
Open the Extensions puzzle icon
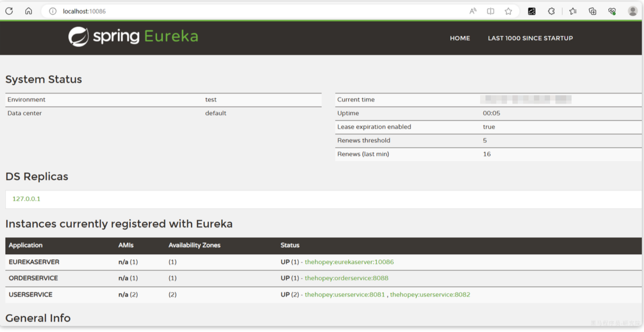coord(551,11)
